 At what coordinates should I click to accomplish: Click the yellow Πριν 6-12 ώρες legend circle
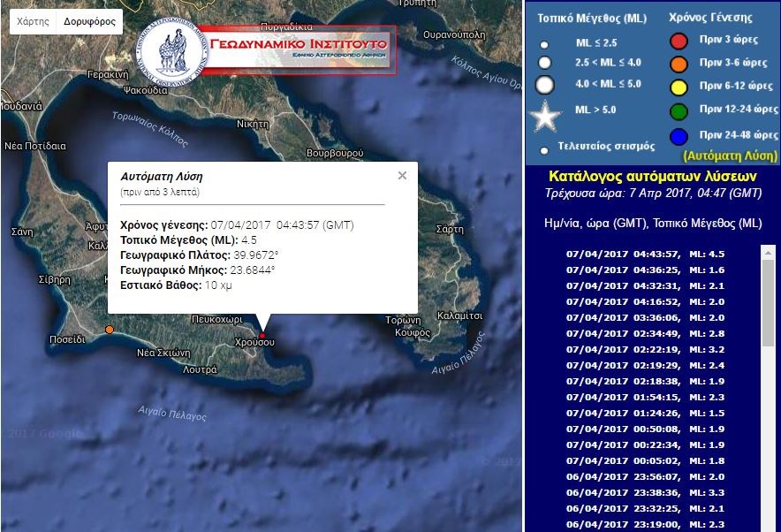click(679, 87)
